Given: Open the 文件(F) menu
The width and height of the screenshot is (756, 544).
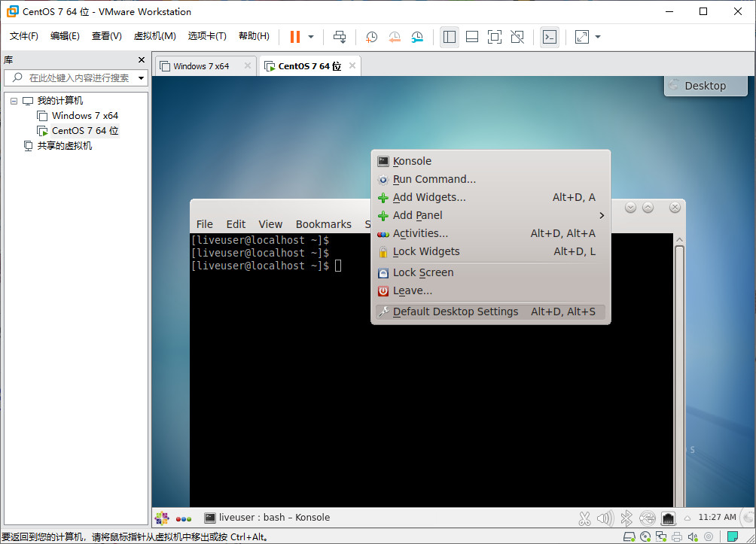Looking at the screenshot, I should point(23,36).
